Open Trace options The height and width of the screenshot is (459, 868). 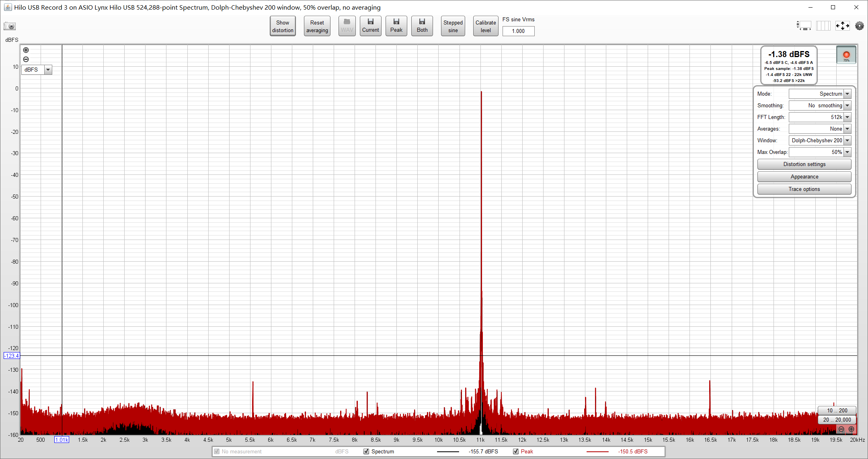pos(804,189)
